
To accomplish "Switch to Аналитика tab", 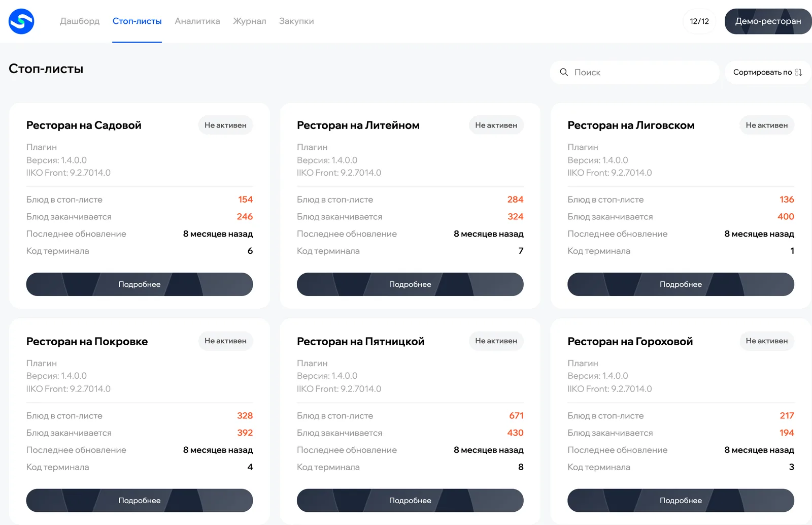I will [197, 21].
